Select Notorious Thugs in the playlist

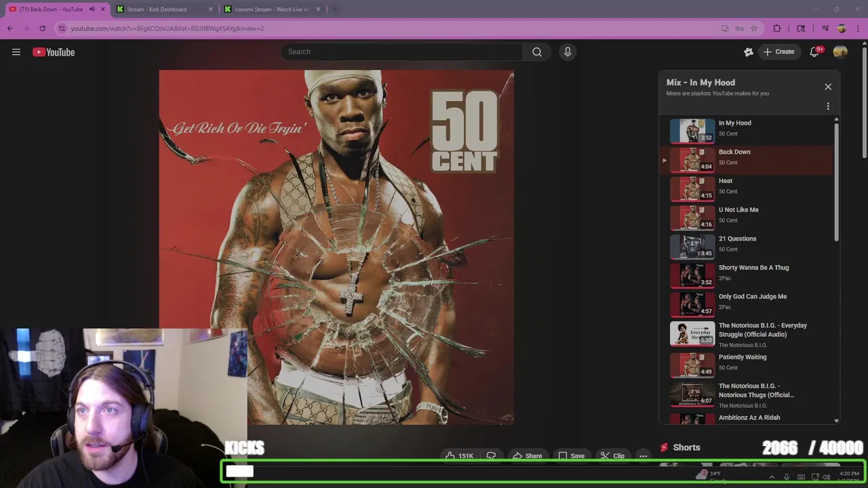tap(746, 395)
